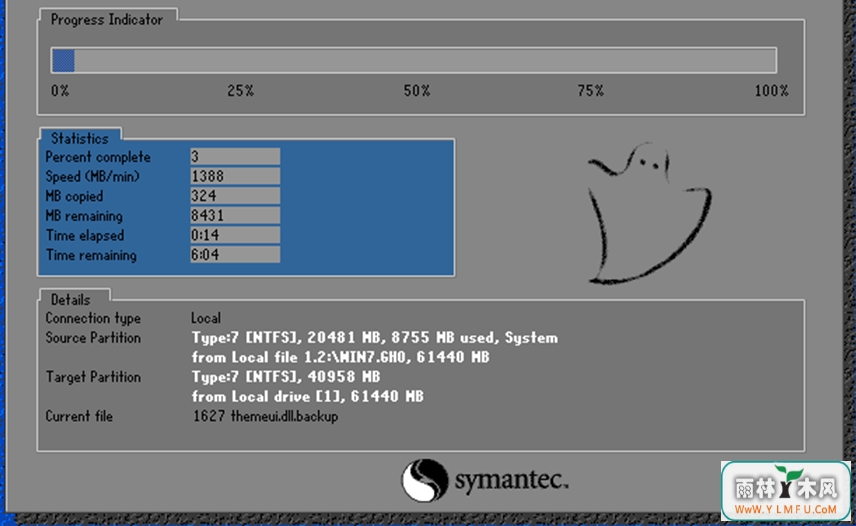The width and height of the screenshot is (856, 526).
Task: Click the source line 'Type:7 [NTFS], 20481 MB'
Action: coord(374,338)
